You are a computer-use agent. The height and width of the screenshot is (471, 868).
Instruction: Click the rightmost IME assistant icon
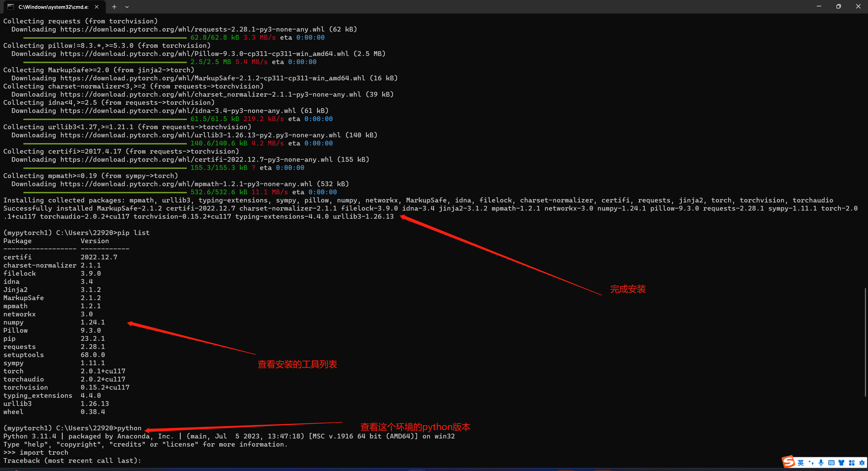[862, 463]
